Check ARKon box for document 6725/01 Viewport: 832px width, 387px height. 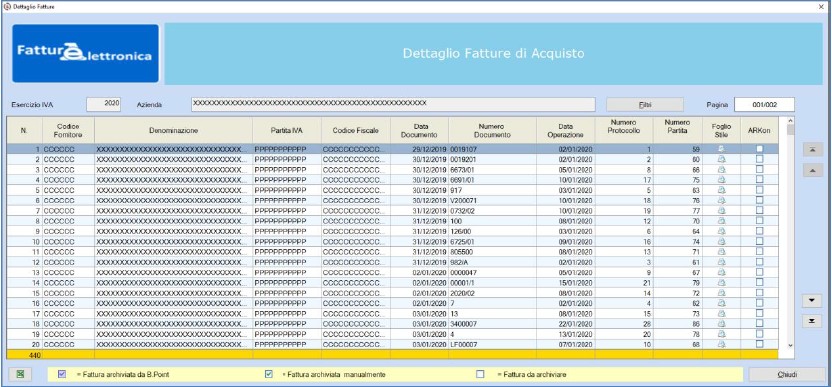point(760,242)
